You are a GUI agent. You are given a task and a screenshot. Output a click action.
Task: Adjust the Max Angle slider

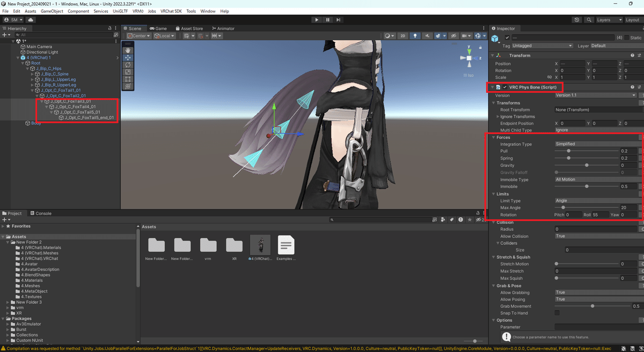point(587,207)
